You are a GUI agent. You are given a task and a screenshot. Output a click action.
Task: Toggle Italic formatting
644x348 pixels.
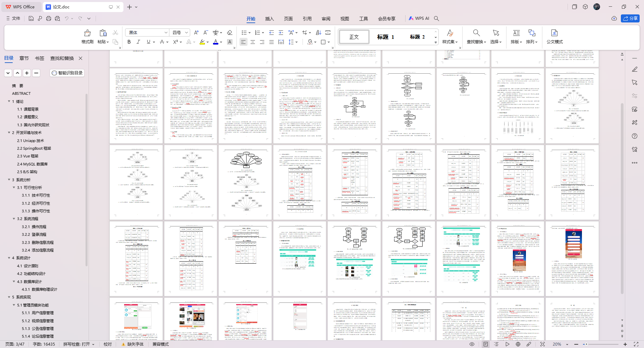click(x=138, y=42)
